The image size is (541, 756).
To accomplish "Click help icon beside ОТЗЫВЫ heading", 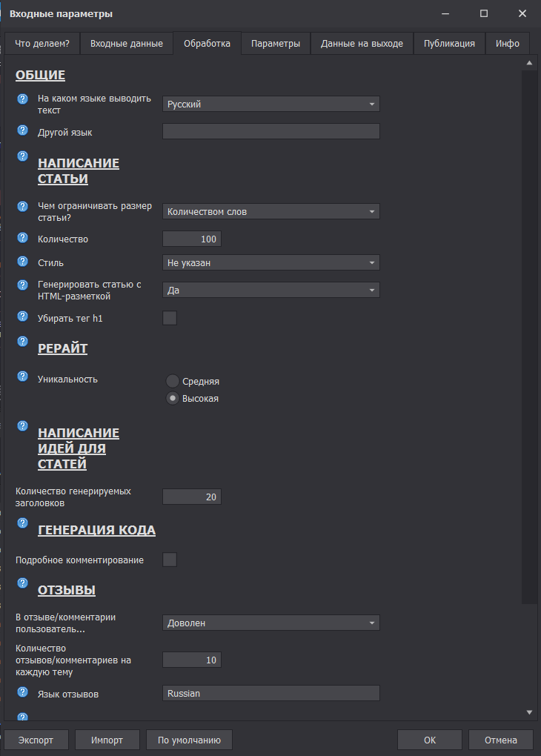I will pyautogui.click(x=23, y=583).
